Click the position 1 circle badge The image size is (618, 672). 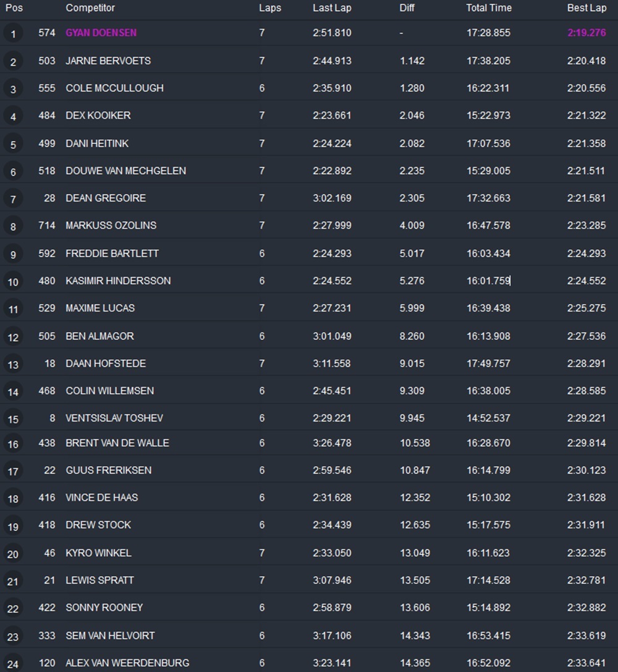tap(13, 34)
